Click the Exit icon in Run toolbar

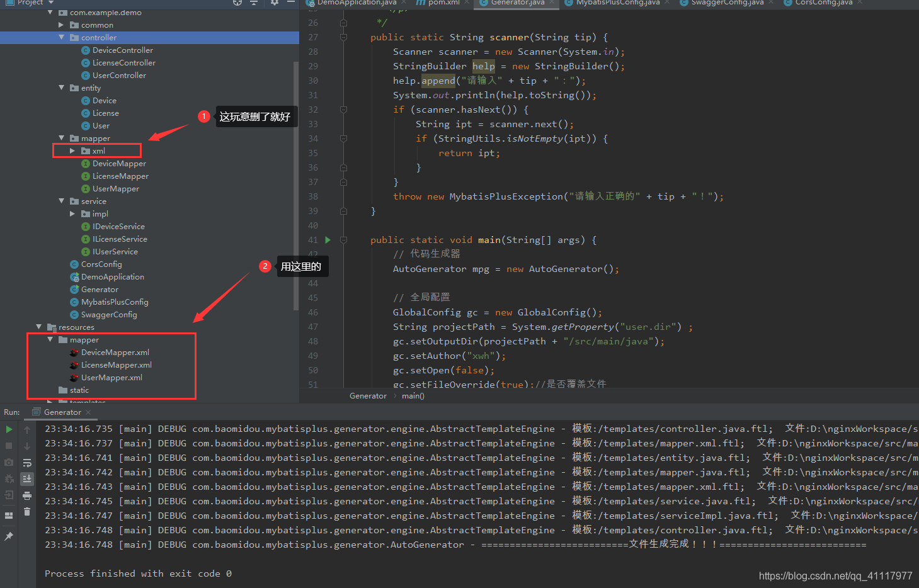point(9,495)
